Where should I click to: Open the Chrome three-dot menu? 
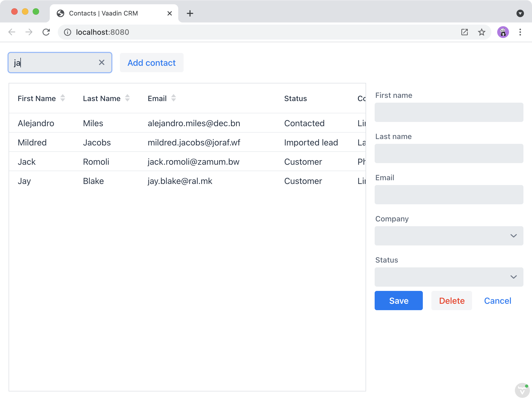point(520,32)
